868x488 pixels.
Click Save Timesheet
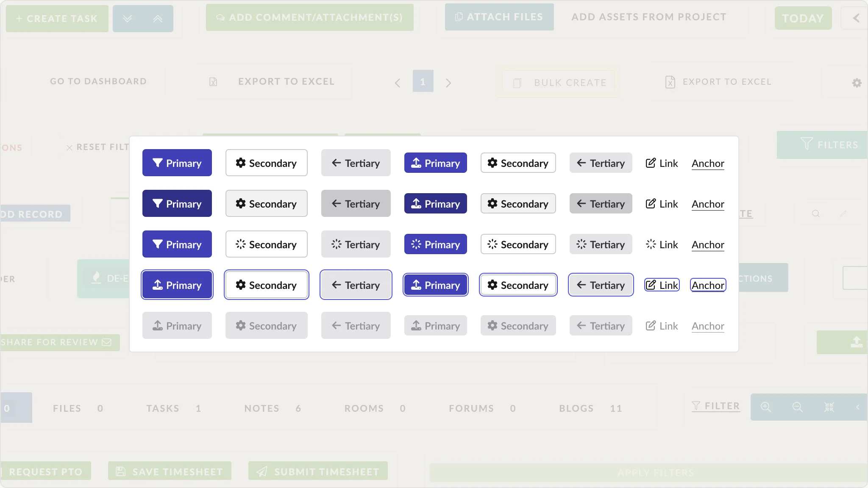pos(170,471)
